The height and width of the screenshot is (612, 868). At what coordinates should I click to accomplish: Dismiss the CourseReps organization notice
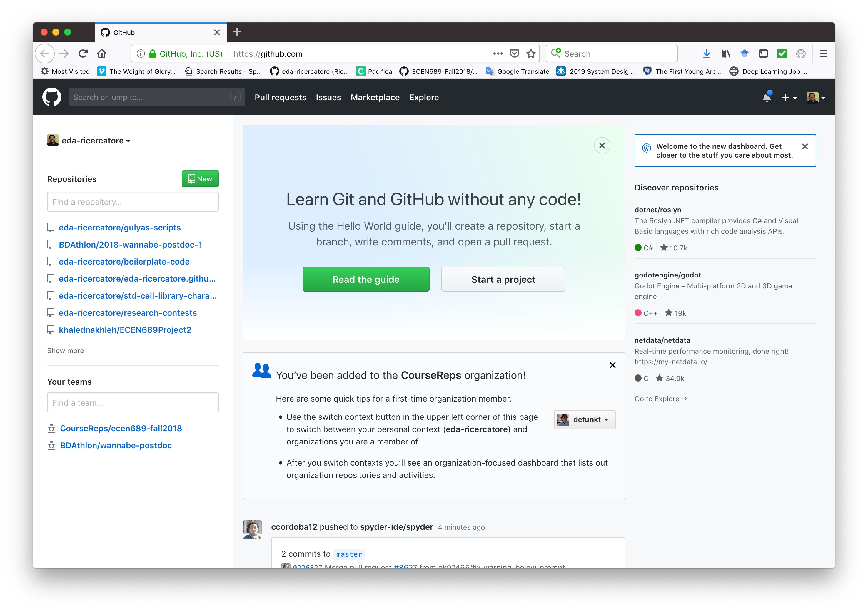point(612,365)
